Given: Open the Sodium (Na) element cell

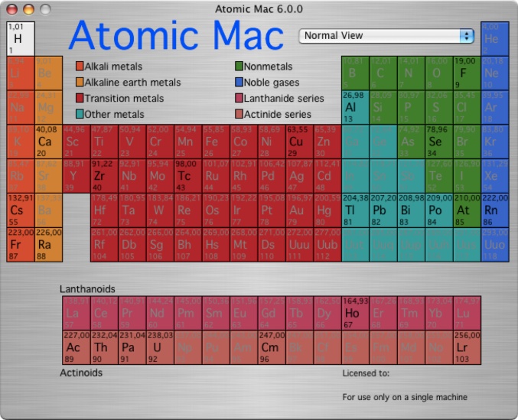Looking at the screenshot, I should [x=21, y=107].
